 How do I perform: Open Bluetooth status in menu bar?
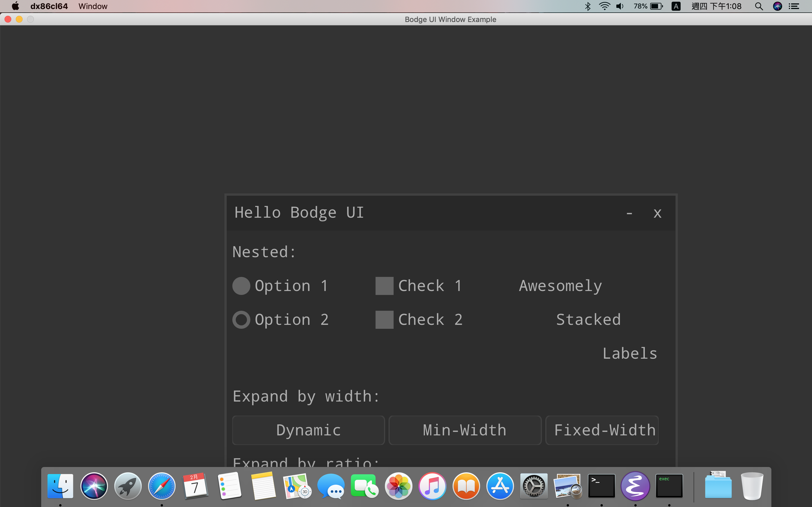(x=588, y=6)
